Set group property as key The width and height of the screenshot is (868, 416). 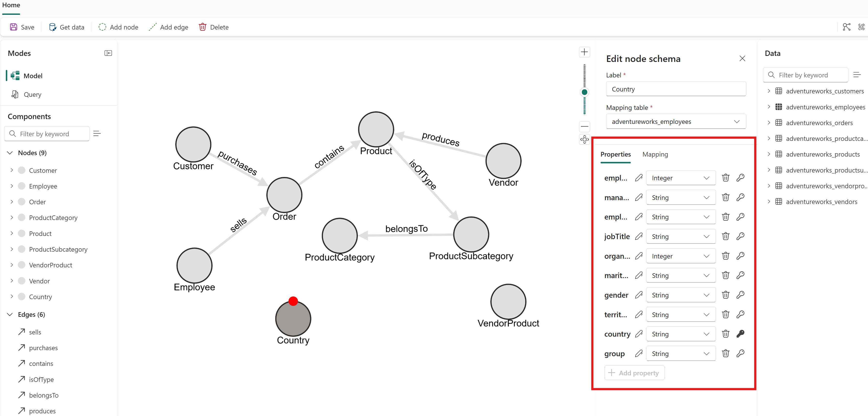point(740,353)
